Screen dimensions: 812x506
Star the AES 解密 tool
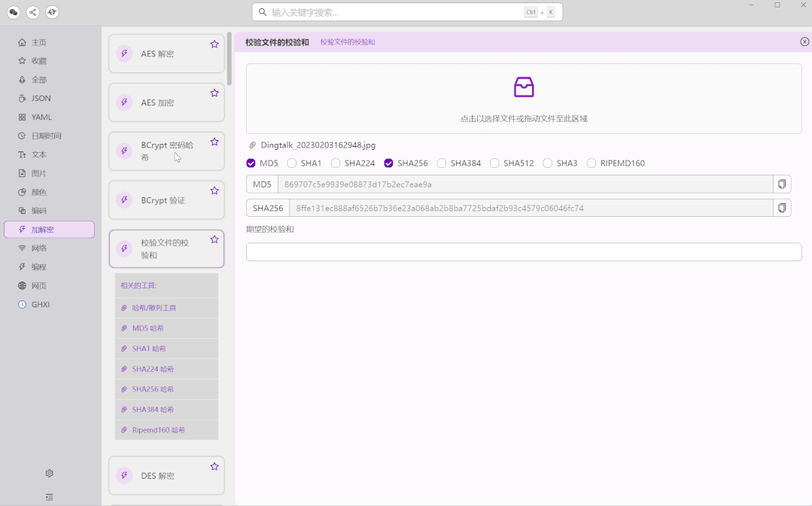(x=214, y=44)
